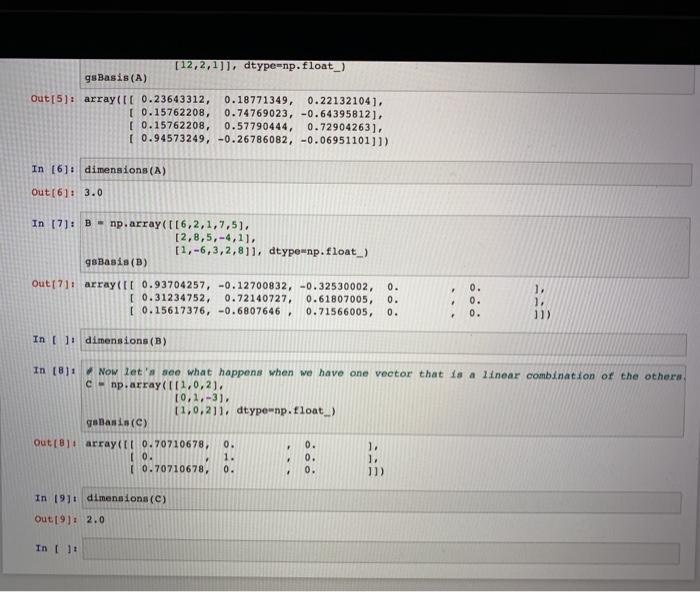This screenshot has height=592, width=700.
Task: Click the comment about linear combination
Action: click(x=385, y=374)
